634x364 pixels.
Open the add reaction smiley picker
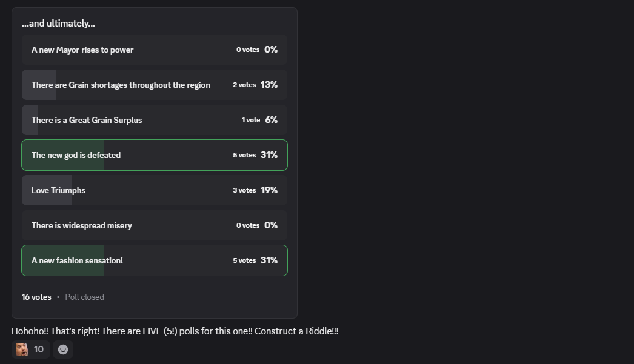point(63,349)
